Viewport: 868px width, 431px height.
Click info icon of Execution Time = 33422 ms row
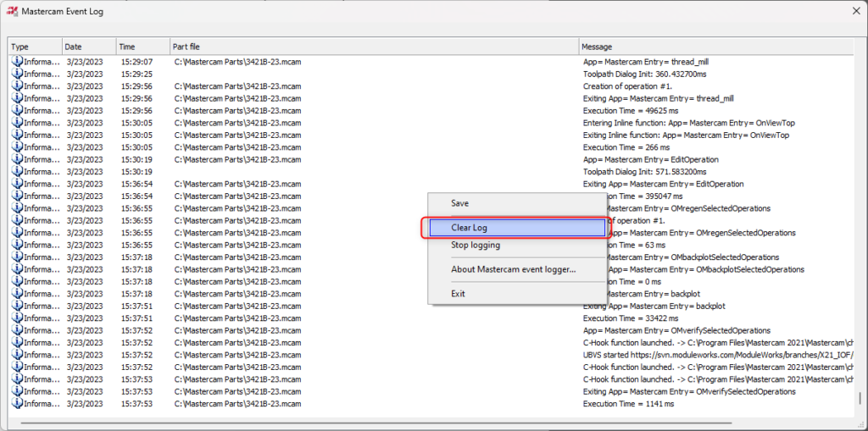(x=17, y=318)
